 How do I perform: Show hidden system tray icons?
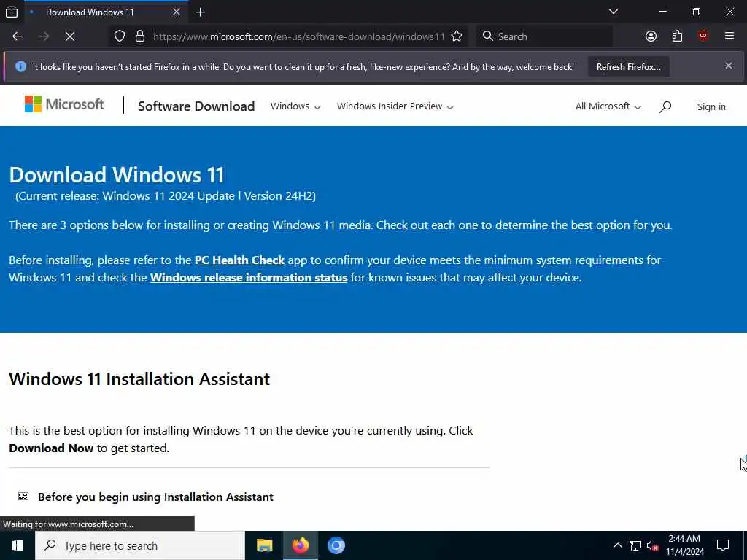(x=617, y=545)
